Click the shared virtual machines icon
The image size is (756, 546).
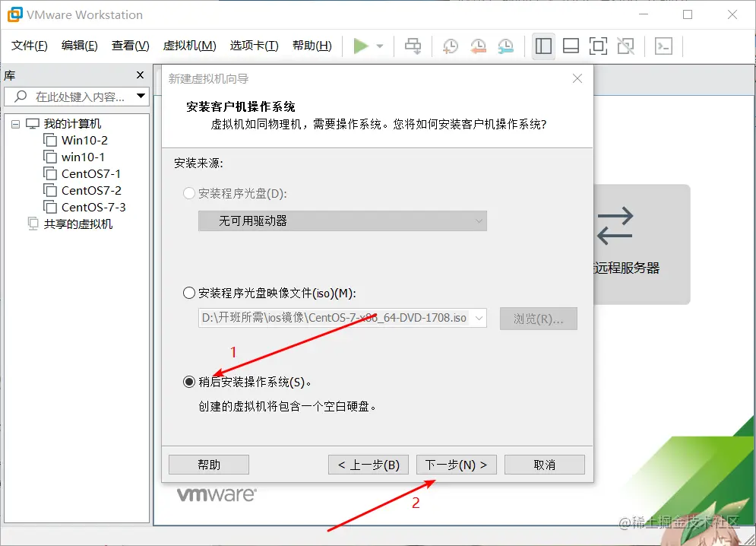[x=33, y=224]
